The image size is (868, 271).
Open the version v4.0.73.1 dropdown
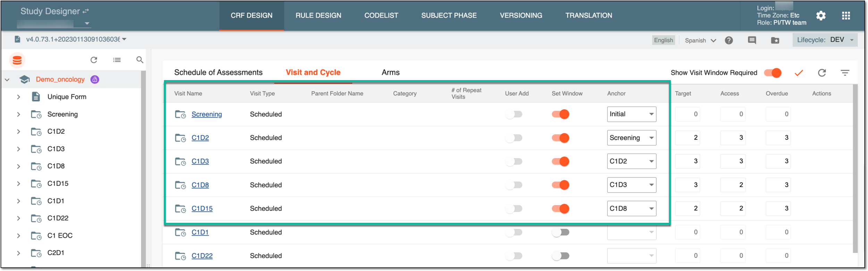76,39
